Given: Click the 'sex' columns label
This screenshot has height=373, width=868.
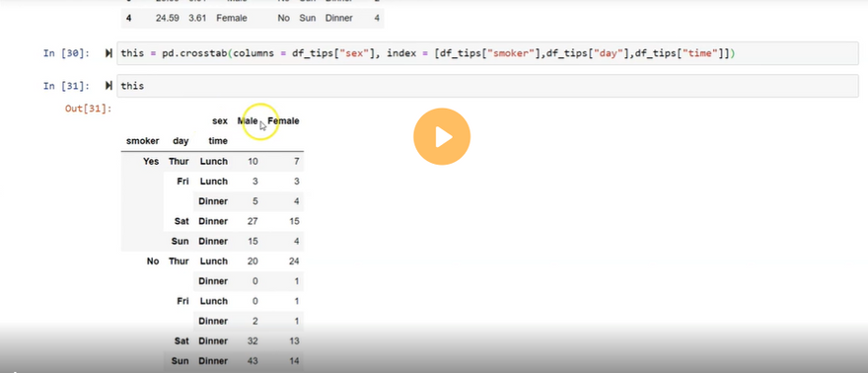Looking at the screenshot, I should click(x=220, y=120).
